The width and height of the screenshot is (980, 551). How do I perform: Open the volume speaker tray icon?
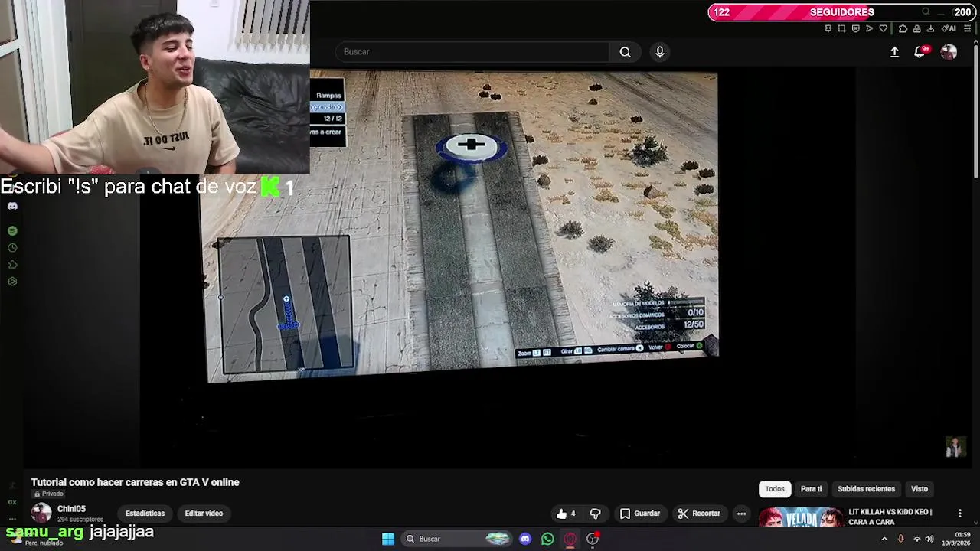click(x=929, y=539)
